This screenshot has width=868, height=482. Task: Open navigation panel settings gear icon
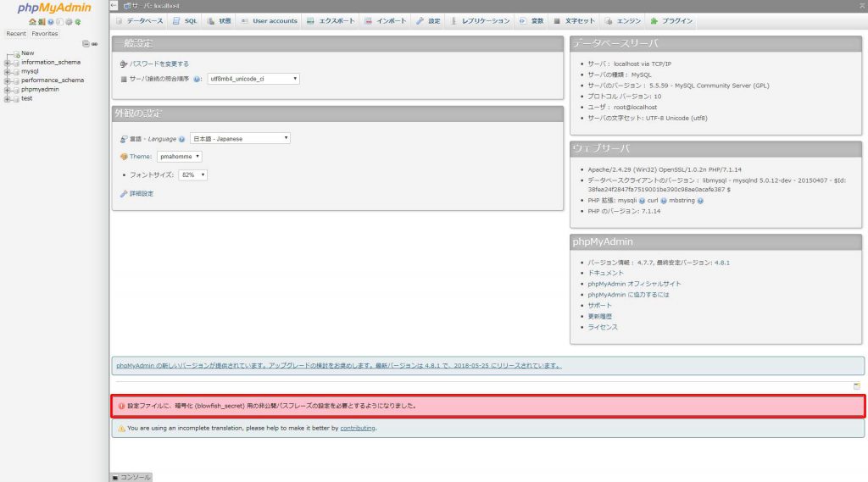click(69, 21)
